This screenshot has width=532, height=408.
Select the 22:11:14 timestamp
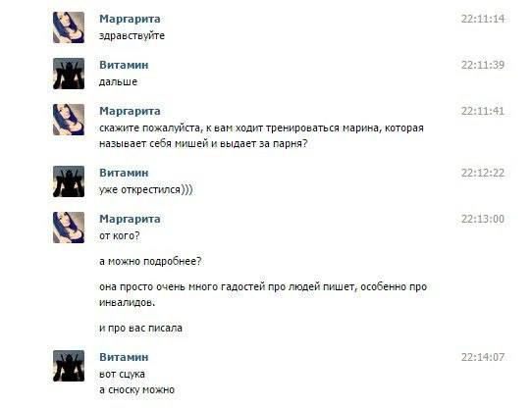[x=483, y=19]
